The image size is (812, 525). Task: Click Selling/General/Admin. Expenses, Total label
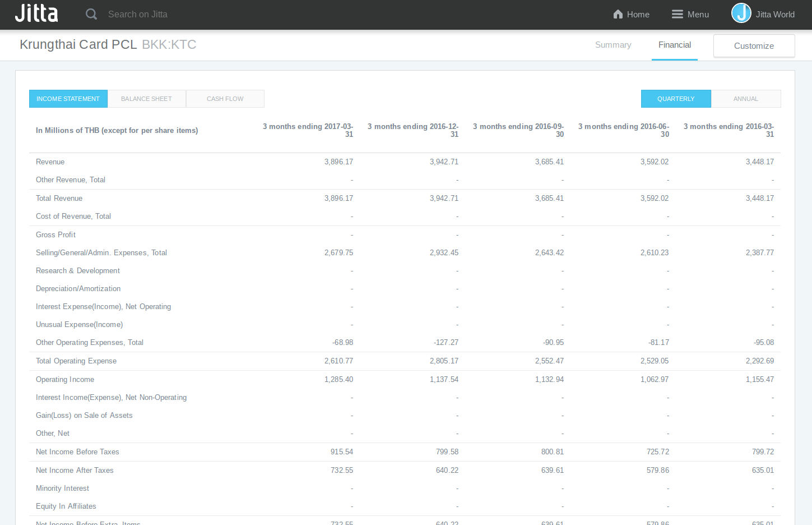[x=101, y=253]
